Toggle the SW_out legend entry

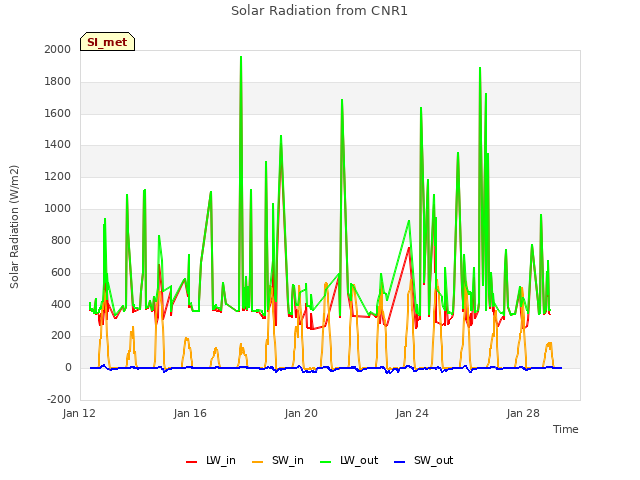click(x=423, y=460)
